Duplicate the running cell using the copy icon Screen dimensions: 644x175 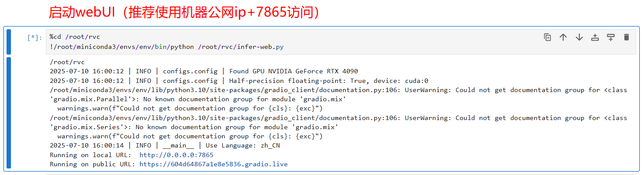point(547,37)
